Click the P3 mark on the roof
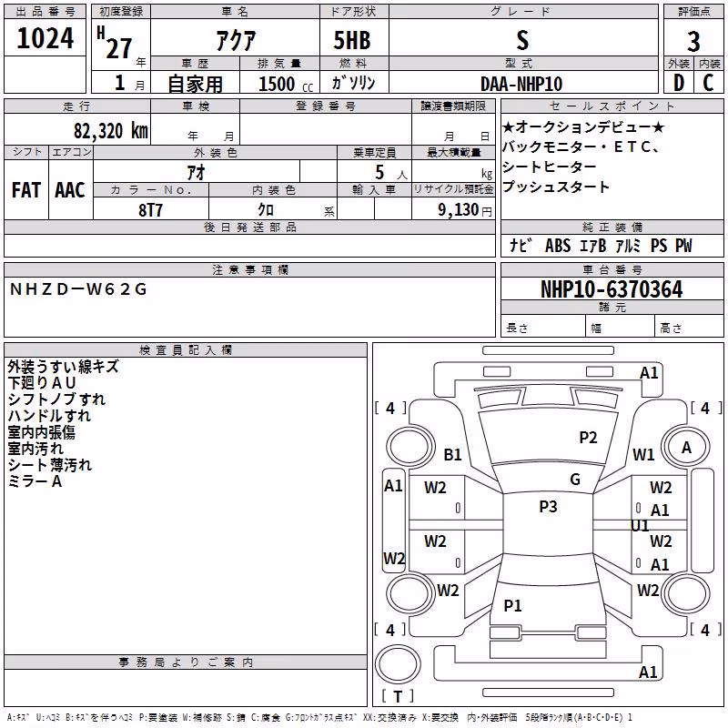Image resolution: width=728 pixels, height=728 pixels. coord(548,506)
